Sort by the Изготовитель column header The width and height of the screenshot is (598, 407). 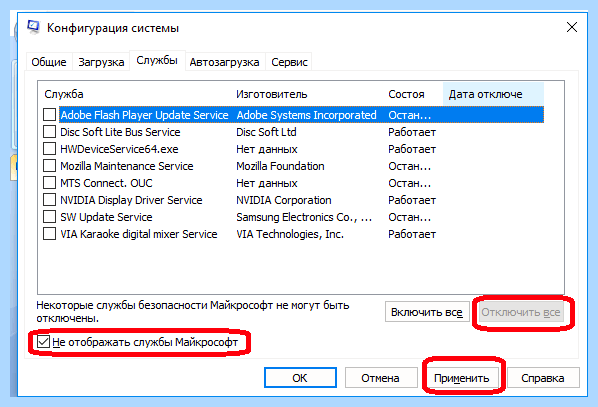(x=272, y=94)
